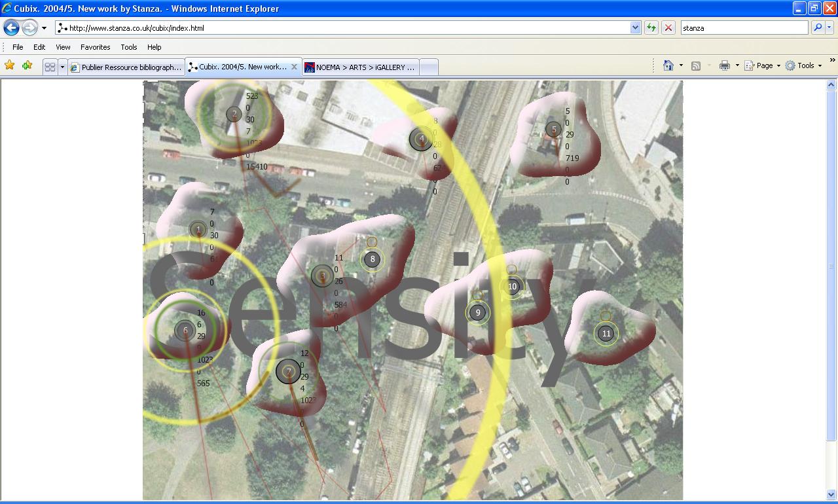Open the Favorites Center star icon
Screen dimensions: 838x504
coord(9,65)
